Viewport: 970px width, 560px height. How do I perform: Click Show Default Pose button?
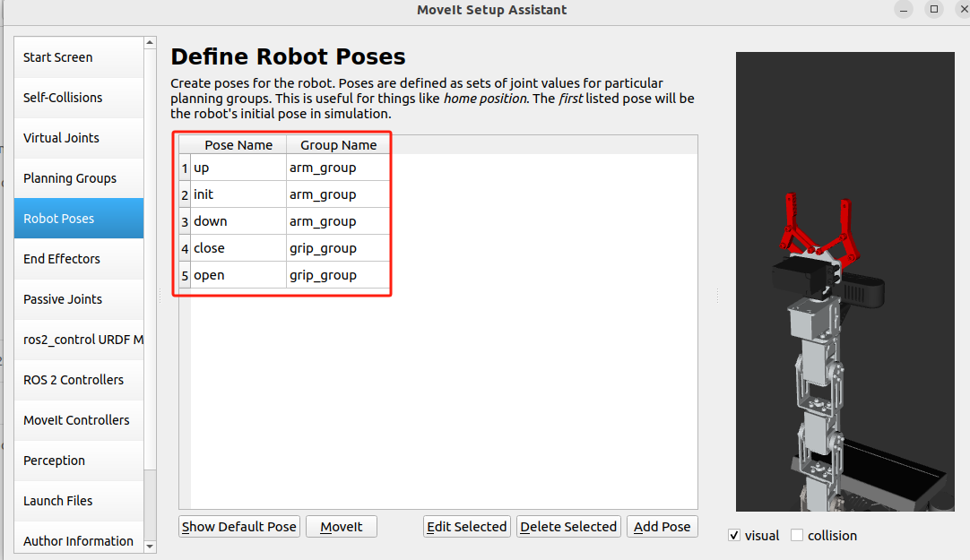[239, 527]
